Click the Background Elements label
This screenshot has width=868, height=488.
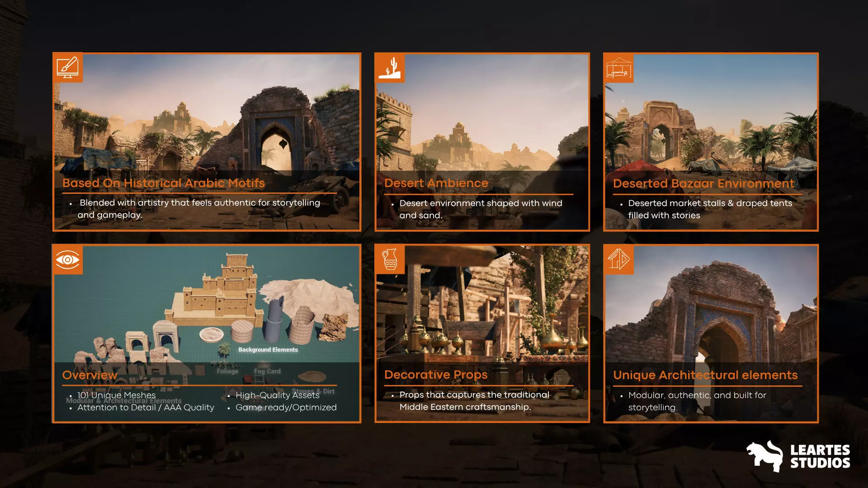268,350
